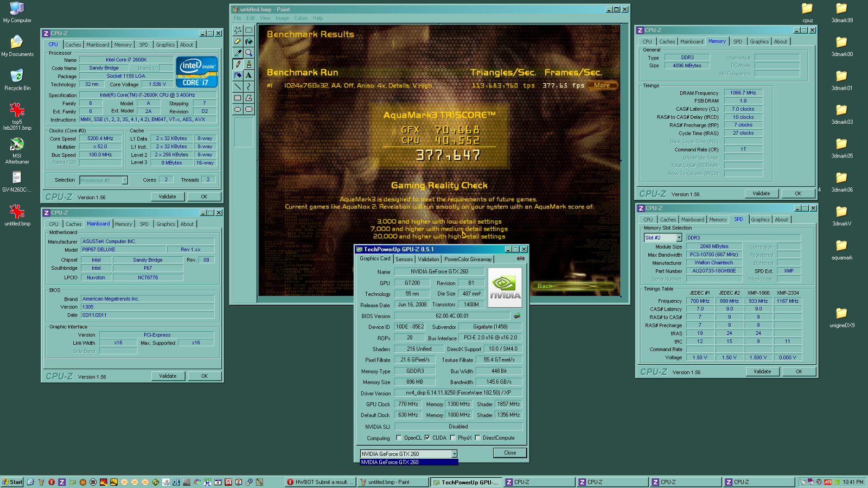Expand the GPU selection dropdown in GPU-Z
The image size is (868, 488).
pos(454,454)
